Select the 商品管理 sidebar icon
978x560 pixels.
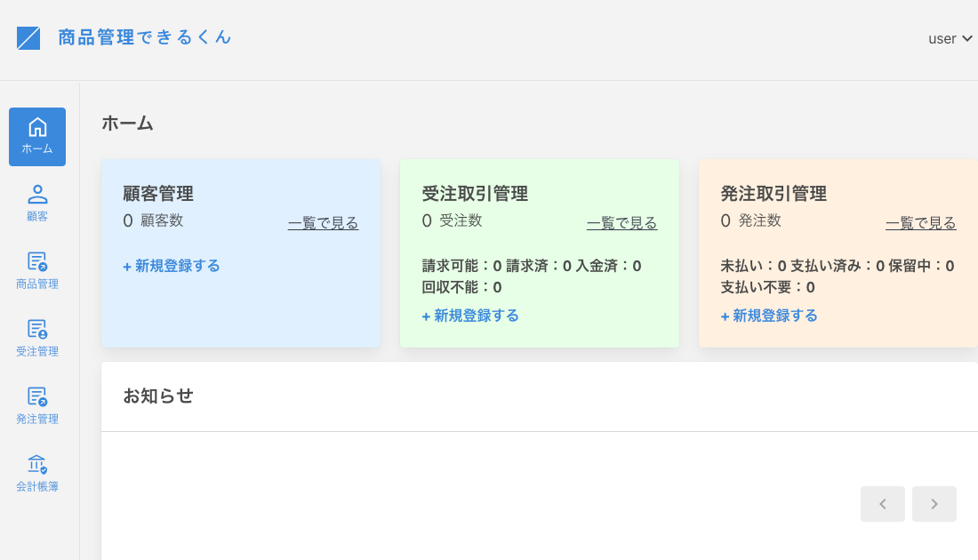click(37, 261)
